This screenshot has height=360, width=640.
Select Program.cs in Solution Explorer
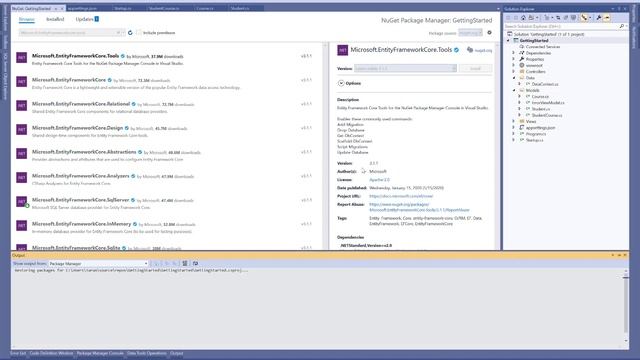[536, 134]
